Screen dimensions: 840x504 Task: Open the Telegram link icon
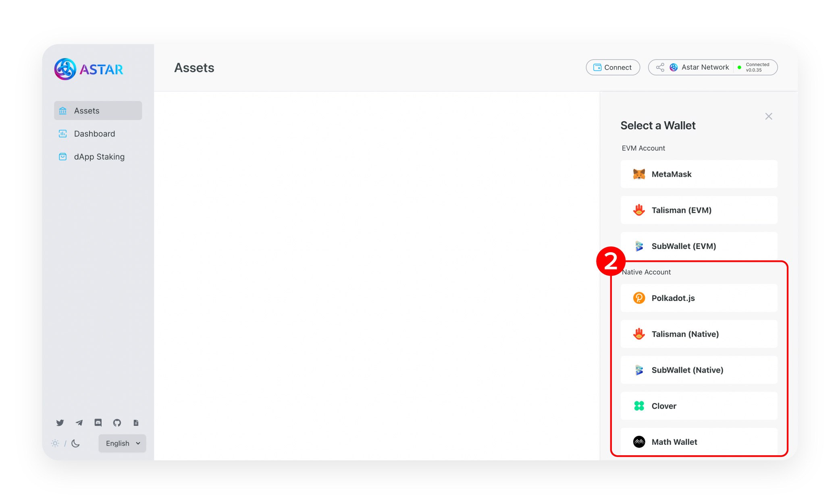(79, 423)
